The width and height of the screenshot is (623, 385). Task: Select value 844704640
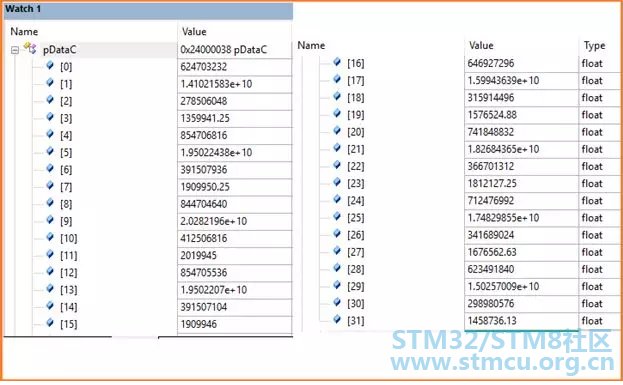point(204,204)
